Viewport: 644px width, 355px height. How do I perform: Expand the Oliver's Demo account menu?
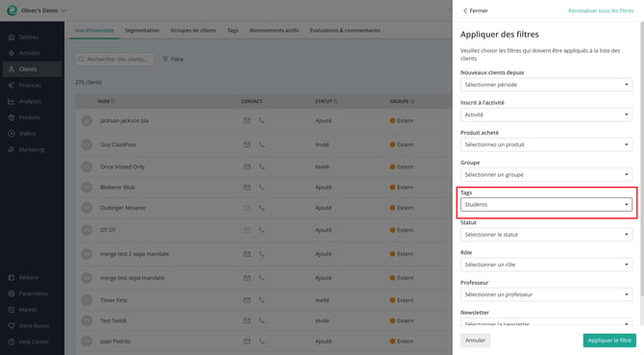click(43, 11)
